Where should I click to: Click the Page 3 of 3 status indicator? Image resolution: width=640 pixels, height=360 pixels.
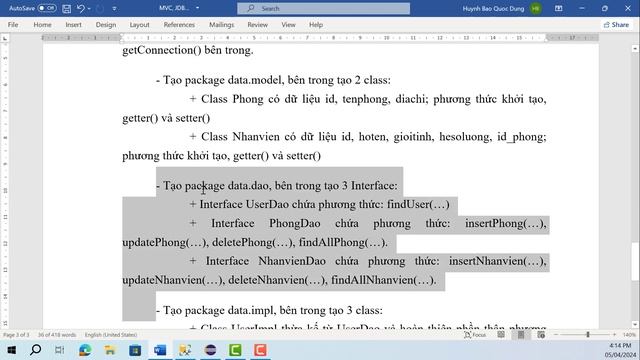pos(16,335)
